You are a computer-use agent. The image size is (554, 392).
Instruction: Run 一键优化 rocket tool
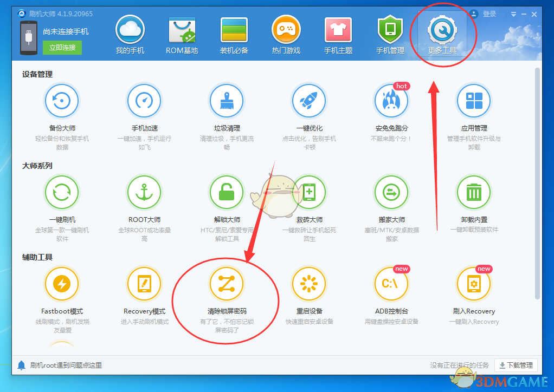coord(309,101)
